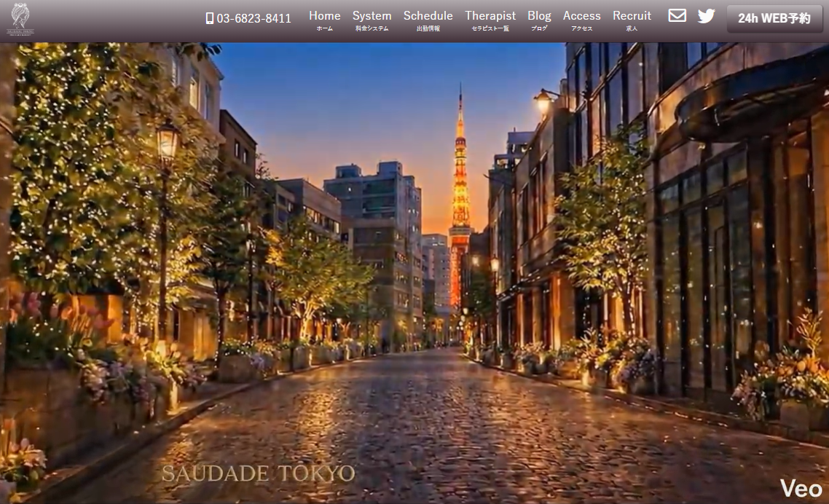Viewport: 829px width, 504px height.
Task: Open the System pricing menu
Action: point(372,20)
